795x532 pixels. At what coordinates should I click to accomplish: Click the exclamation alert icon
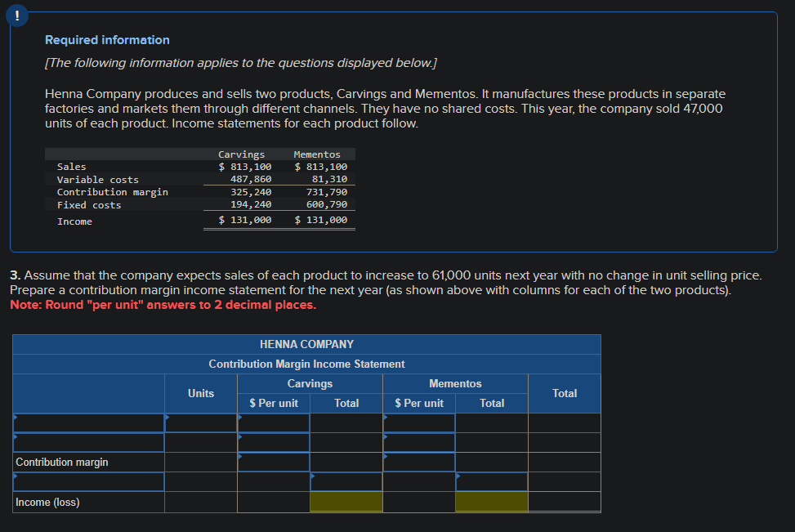[16, 16]
